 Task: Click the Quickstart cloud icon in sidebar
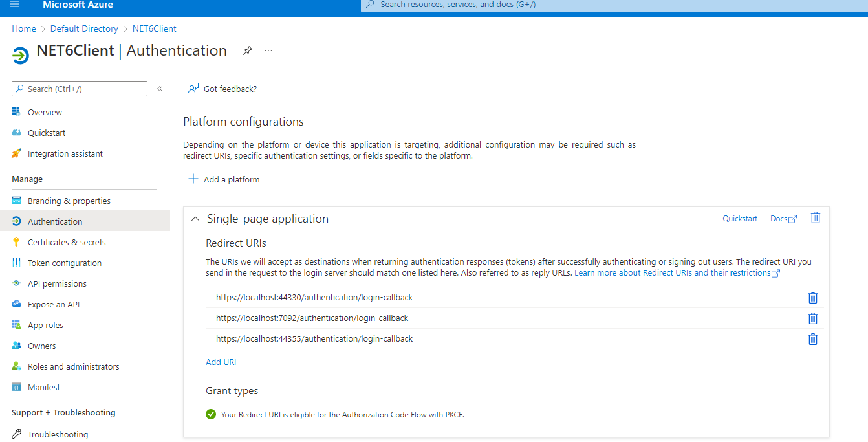click(x=16, y=133)
